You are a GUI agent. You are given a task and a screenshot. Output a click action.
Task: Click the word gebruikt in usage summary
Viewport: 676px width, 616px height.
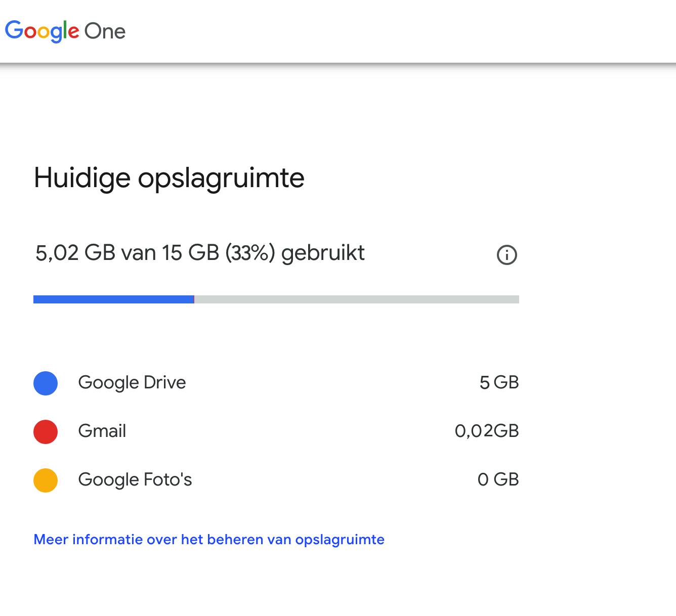323,253
